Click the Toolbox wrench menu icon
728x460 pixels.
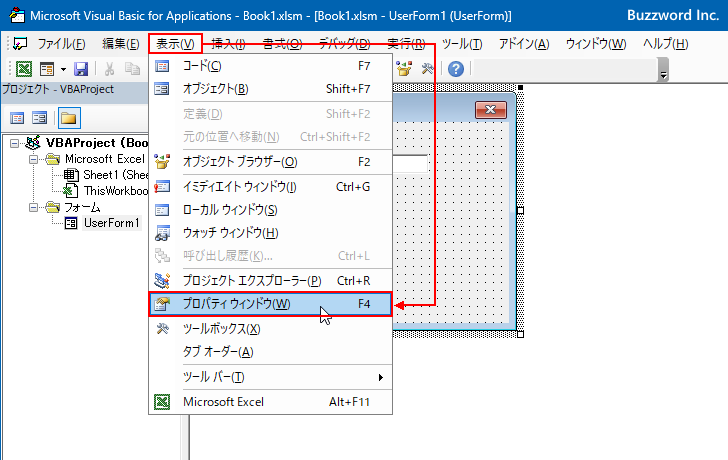point(162,329)
